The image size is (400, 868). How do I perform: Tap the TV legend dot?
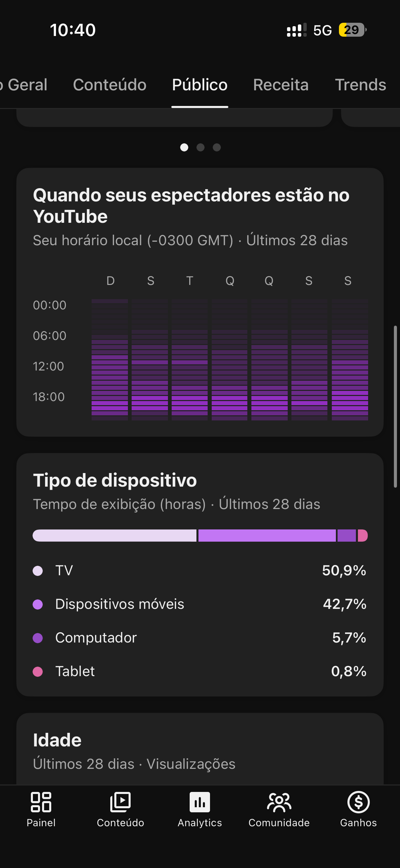pos(38,571)
